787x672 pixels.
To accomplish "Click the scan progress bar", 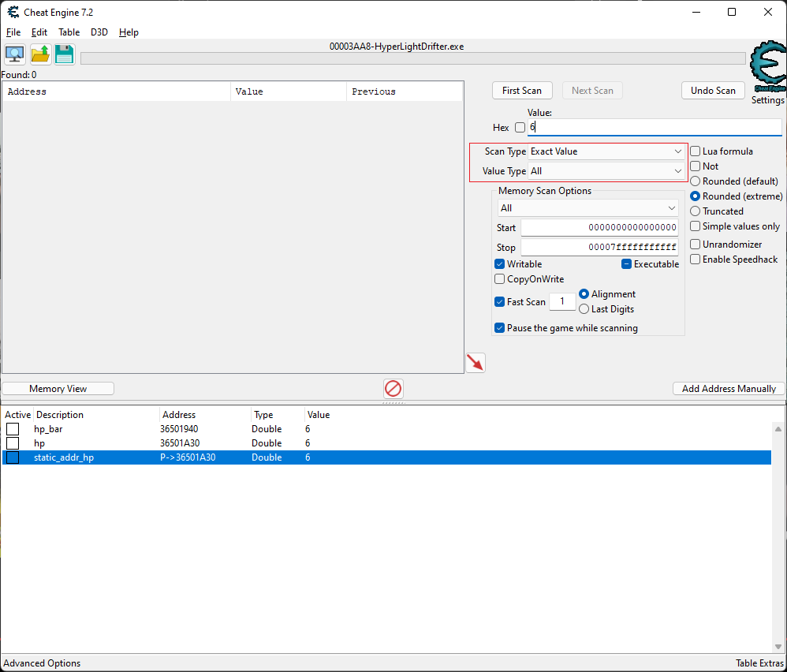I will click(x=412, y=58).
